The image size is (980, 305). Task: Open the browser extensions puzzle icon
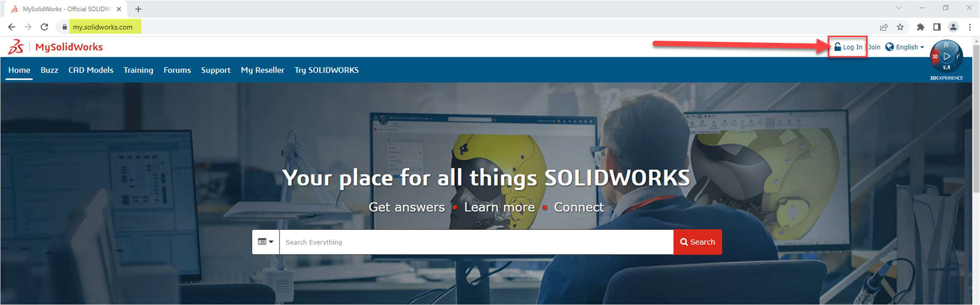[x=920, y=27]
